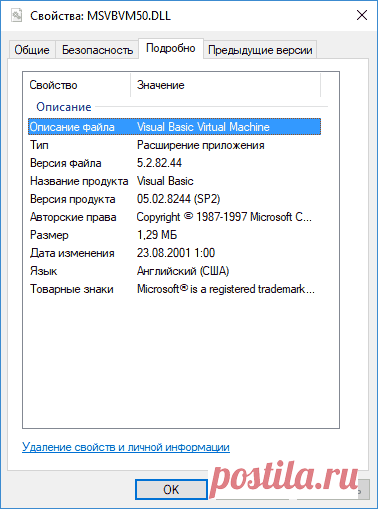
Task: Select the Версия файла row
Action: 174,163
